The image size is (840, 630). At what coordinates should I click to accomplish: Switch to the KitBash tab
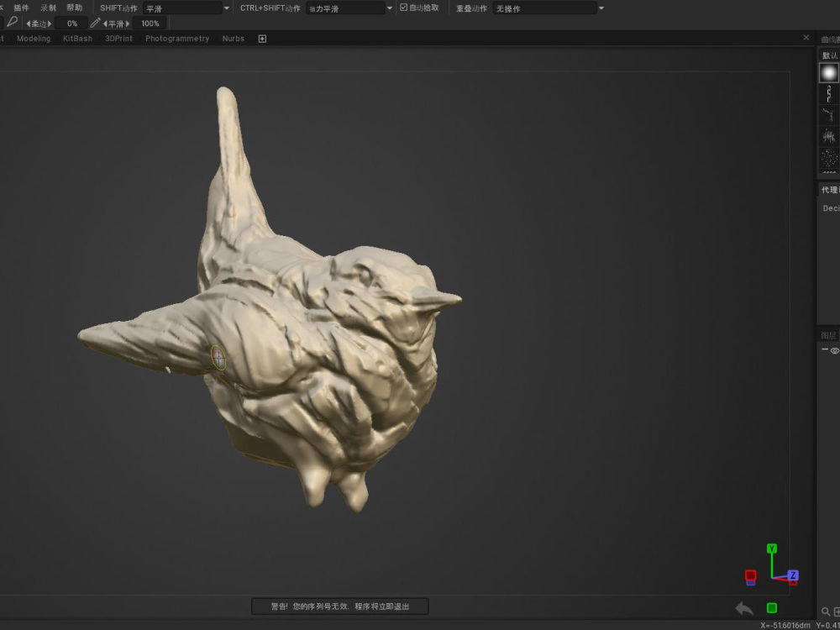(x=77, y=39)
